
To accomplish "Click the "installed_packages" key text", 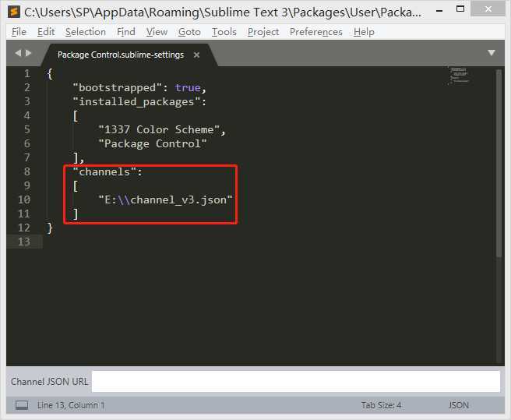I will click(x=136, y=102).
